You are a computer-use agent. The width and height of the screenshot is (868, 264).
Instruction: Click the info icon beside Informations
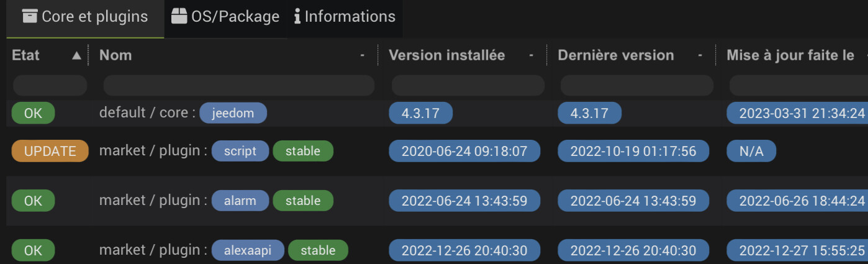[297, 17]
